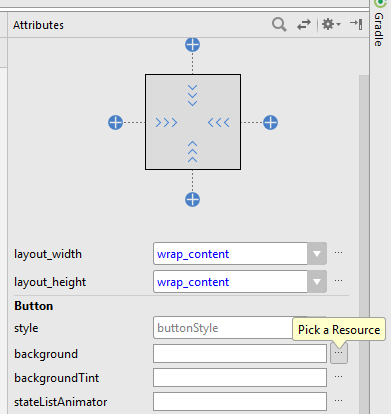Select the stateListAnimator attribute label

coord(61,402)
